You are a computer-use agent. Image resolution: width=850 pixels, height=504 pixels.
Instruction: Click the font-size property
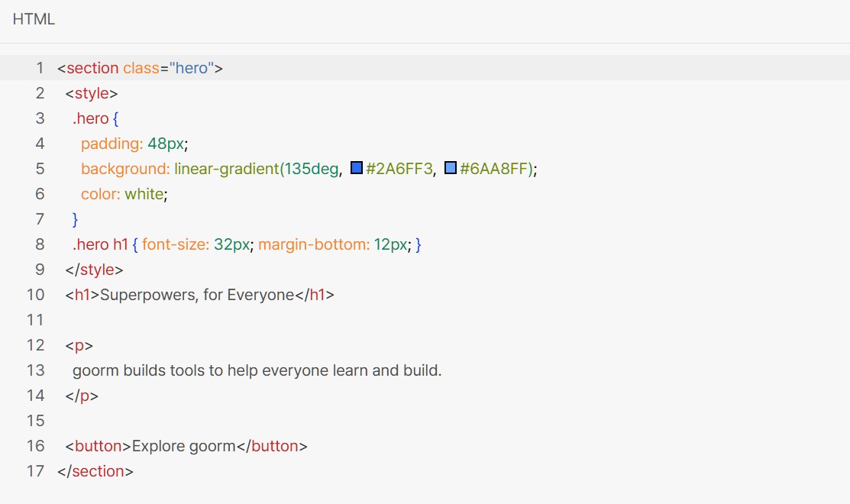[175, 244]
